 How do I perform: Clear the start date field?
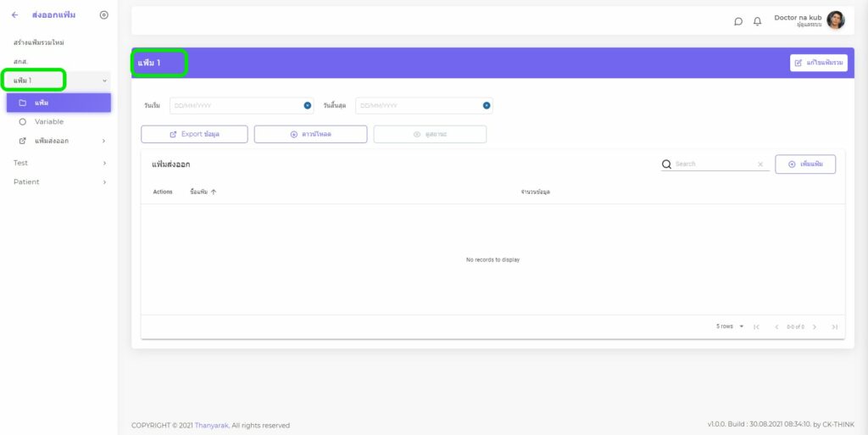click(308, 106)
